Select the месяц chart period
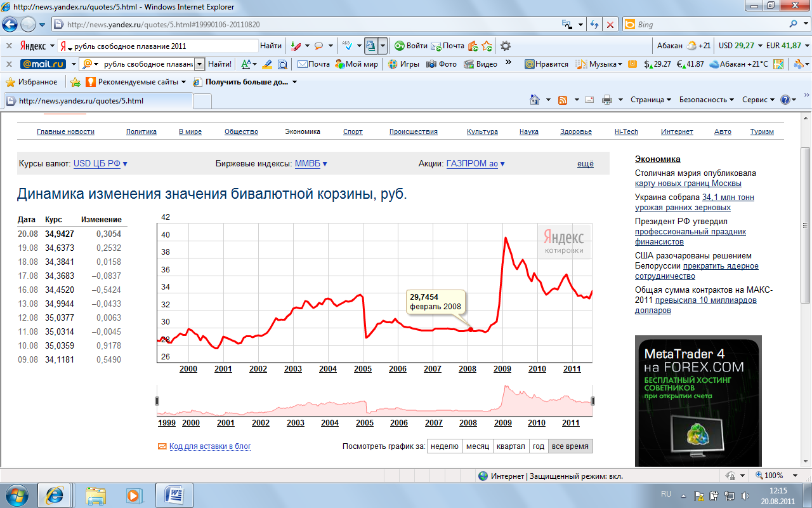The width and height of the screenshot is (812, 508). 478,446
